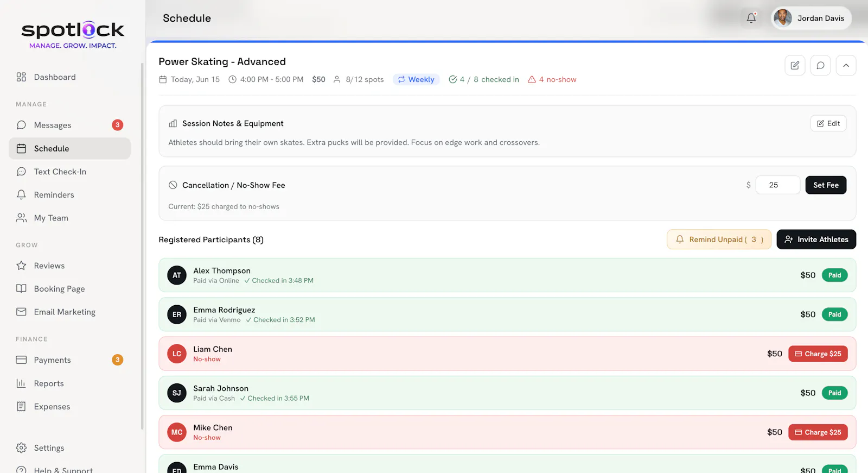The height and width of the screenshot is (473, 868).
Task: Click 'Paid via Cash' text
Action: click(214, 398)
